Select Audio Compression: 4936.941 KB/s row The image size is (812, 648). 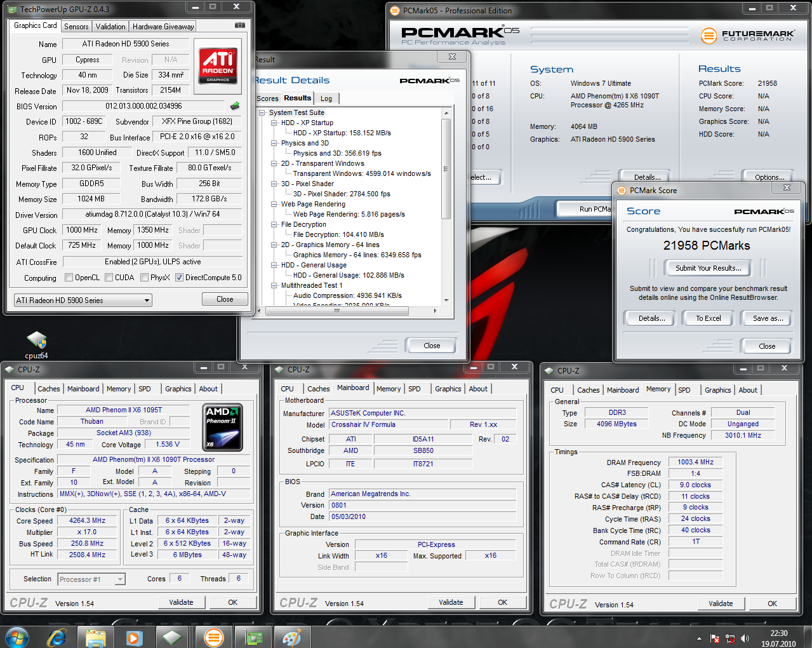[347, 295]
